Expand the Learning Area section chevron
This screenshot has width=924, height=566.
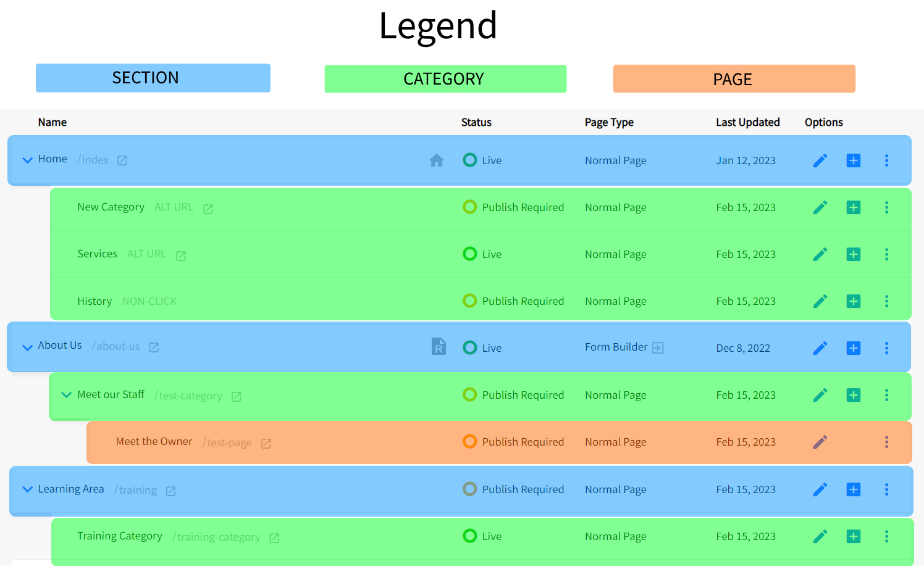27,489
